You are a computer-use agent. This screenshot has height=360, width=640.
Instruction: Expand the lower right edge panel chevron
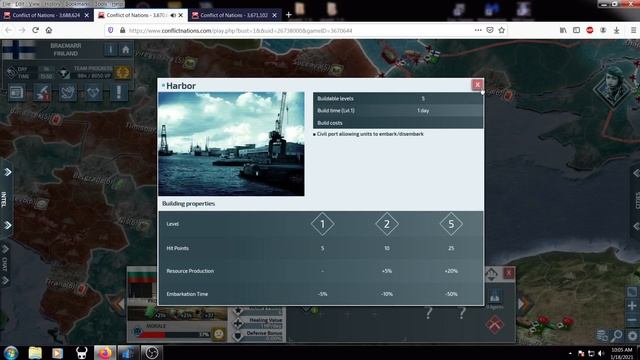636,226
